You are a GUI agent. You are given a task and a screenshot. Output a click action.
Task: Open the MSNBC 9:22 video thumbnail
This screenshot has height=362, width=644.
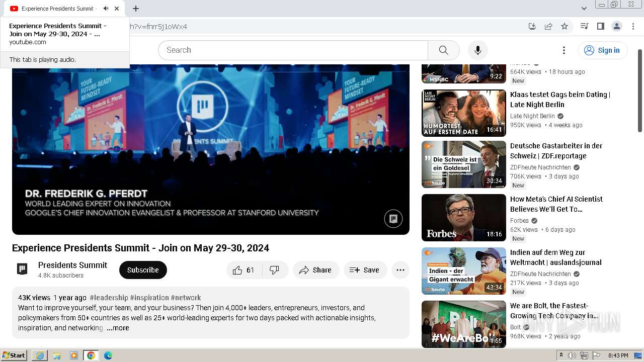pyautogui.click(x=463, y=73)
